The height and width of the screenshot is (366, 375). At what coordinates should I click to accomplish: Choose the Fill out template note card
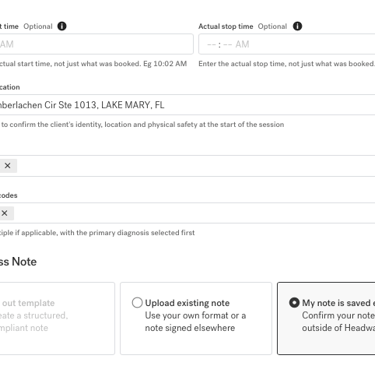[57, 318]
